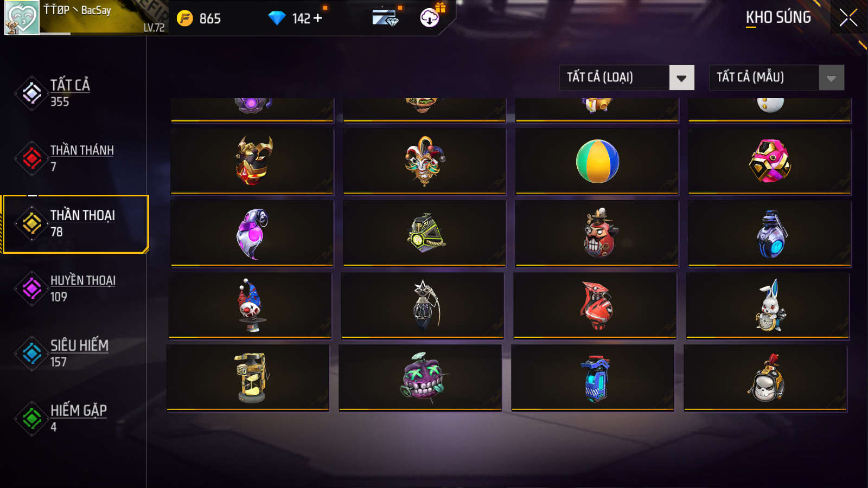
Task: Select the pink and gold gem grenade
Action: coord(770,161)
